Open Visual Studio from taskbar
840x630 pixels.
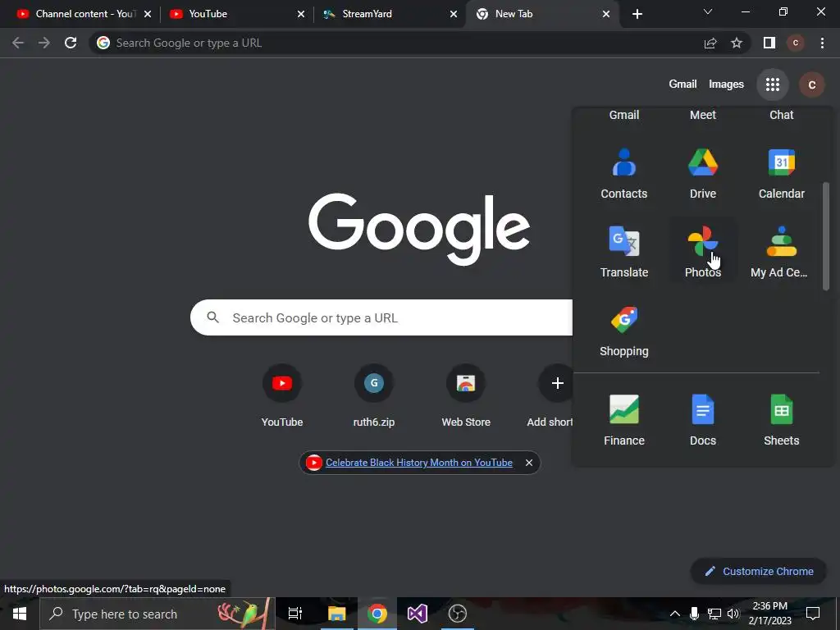click(417, 614)
